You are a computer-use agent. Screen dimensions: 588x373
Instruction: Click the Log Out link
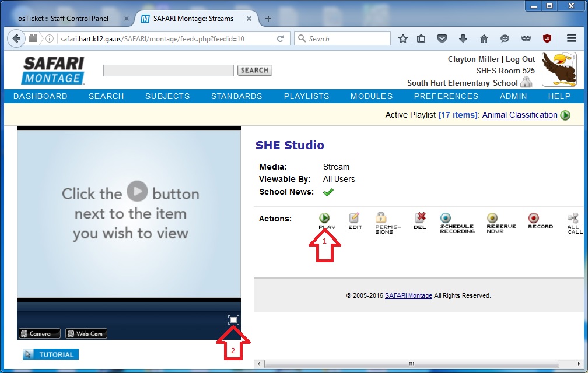[x=520, y=59]
